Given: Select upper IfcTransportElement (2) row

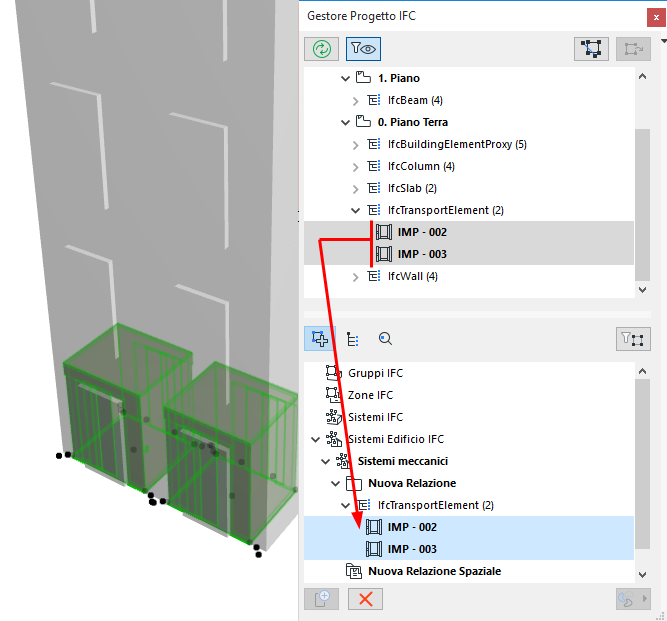Looking at the screenshot, I should [x=445, y=210].
